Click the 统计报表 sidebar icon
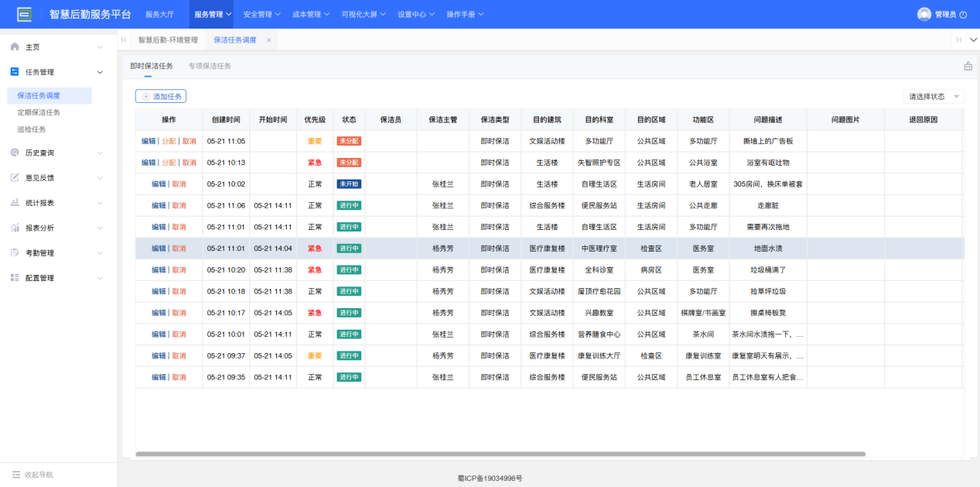The height and width of the screenshot is (487, 980). point(15,203)
